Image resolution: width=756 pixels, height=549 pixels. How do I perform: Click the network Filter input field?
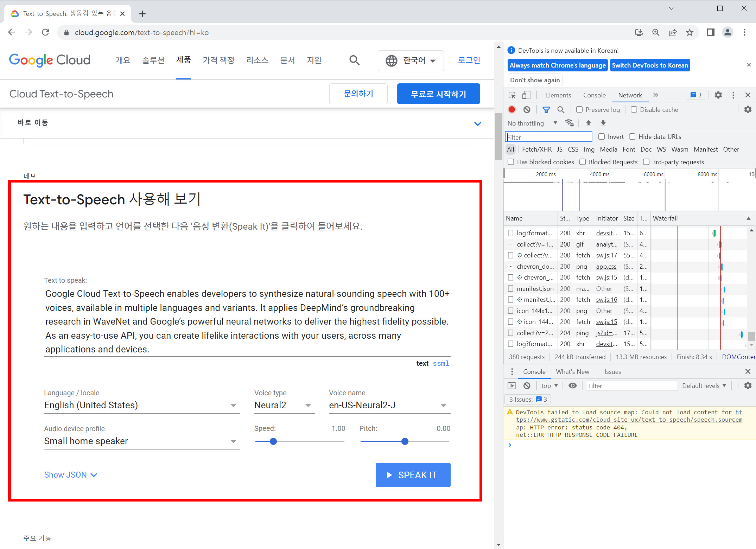click(548, 137)
